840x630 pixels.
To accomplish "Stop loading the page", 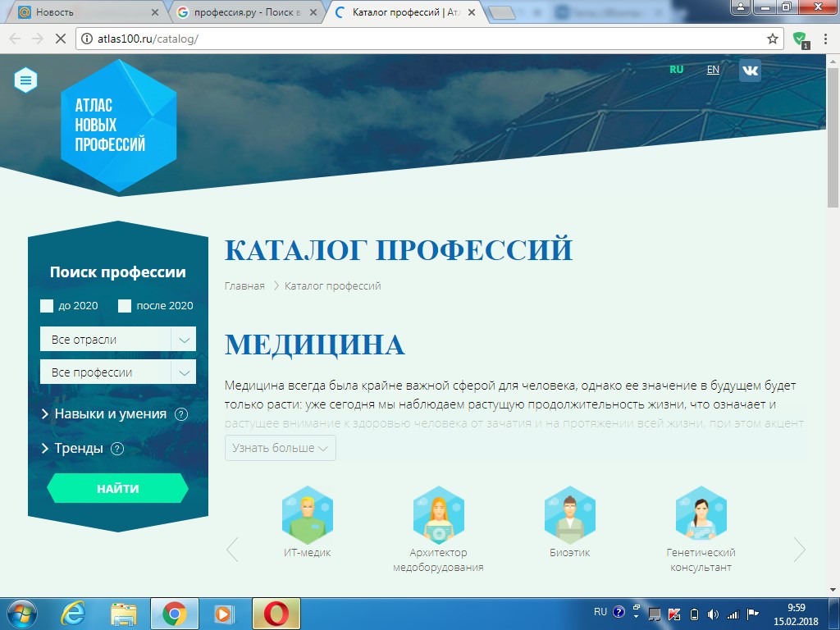I will (x=61, y=39).
